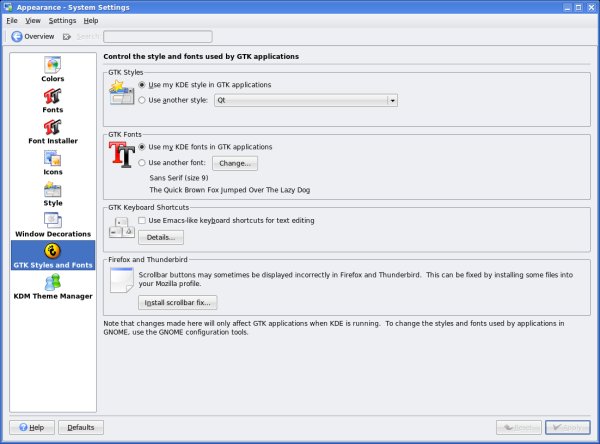Click the Firefox and Thunderbird document icon
This screenshot has height=444, width=600.
121,280
